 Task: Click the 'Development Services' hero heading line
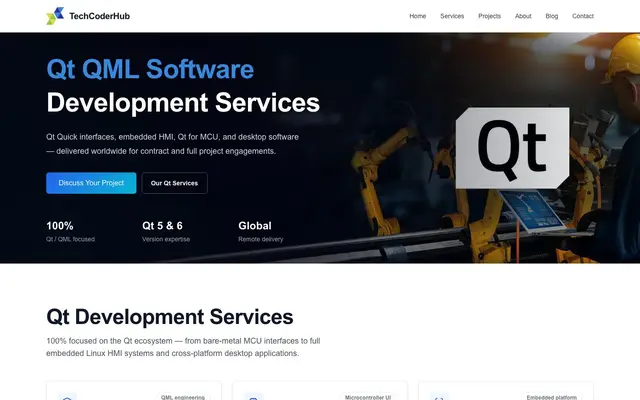[183, 103]
